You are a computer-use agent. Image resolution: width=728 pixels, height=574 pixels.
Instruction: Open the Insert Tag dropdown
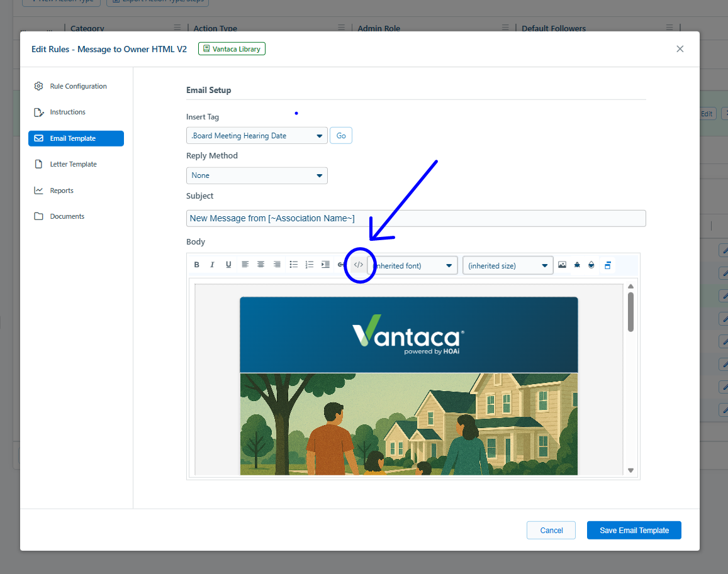click(257, 135)
